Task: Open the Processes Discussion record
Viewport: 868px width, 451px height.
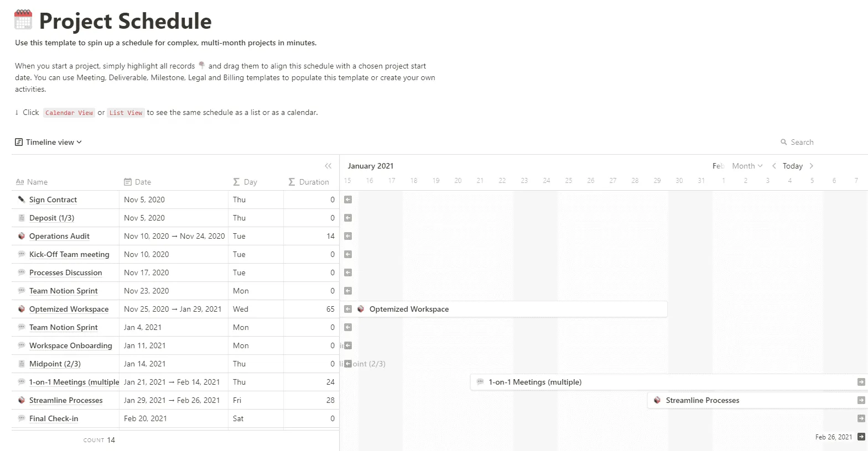Action: click(65, 272)
